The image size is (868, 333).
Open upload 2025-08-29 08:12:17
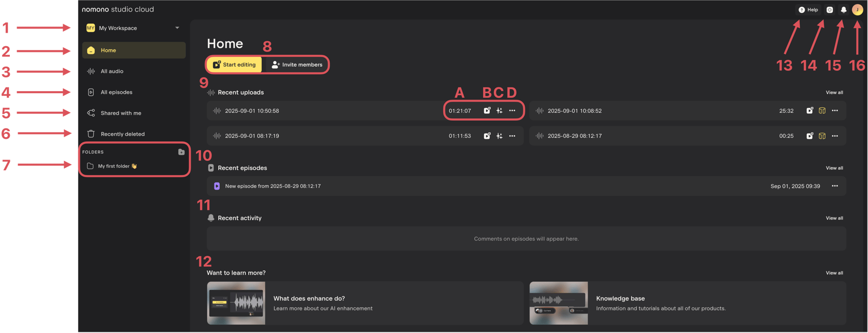688,136
